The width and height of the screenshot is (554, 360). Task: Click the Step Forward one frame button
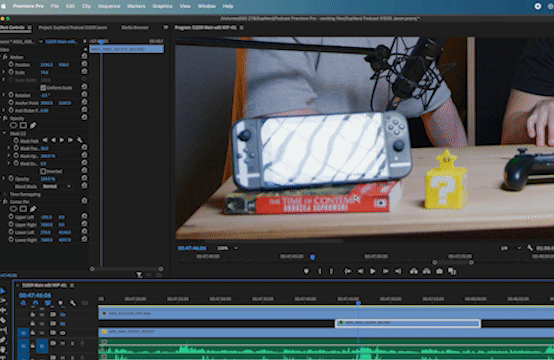385,271
